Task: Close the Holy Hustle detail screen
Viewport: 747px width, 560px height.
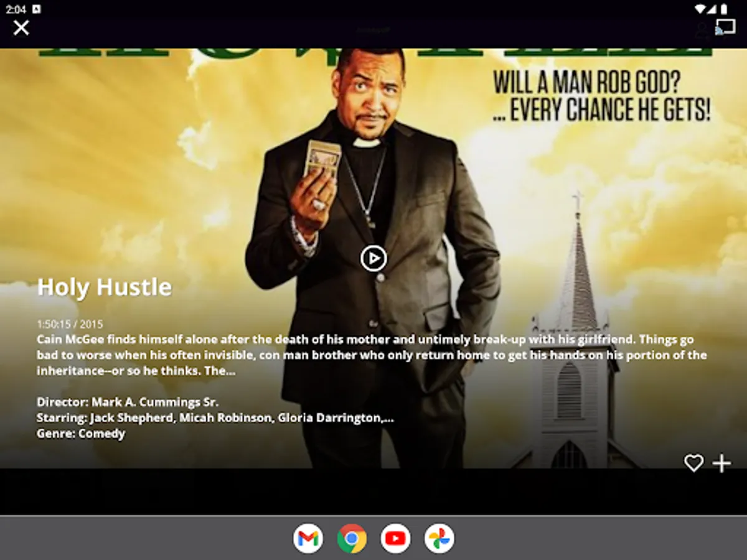Action: (x=21, y=27)
